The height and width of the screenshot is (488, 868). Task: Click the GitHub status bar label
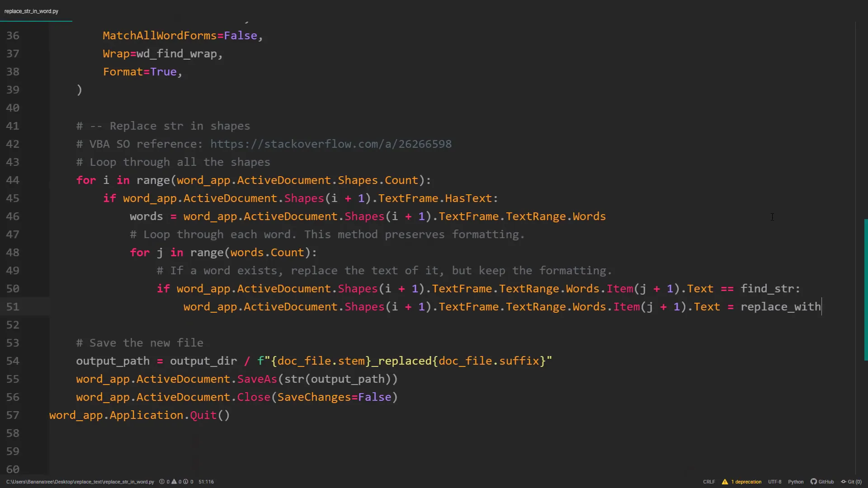coord(826,482)
